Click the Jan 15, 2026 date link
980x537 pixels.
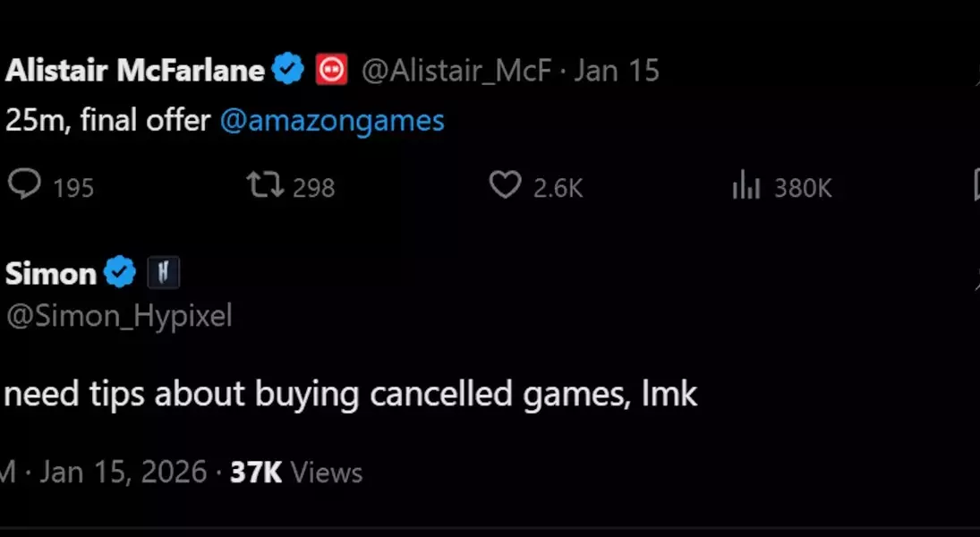click(x=124, y=472)
